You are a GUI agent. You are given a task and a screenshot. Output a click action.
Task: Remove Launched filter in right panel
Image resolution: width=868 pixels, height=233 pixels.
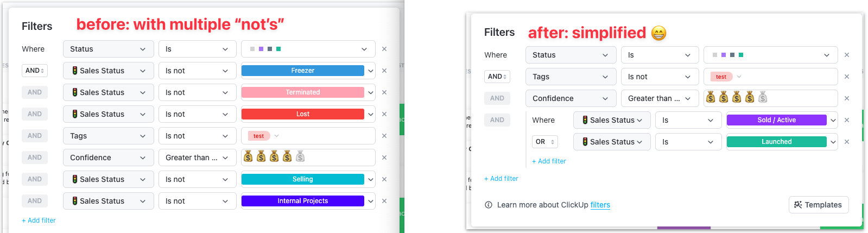click(x=847, y=142)
